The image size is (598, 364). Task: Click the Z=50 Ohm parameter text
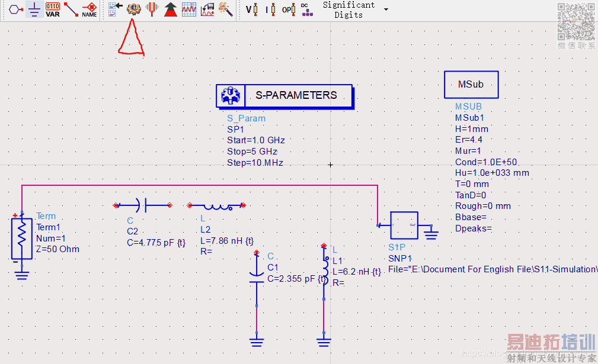[x=57, y=249]
